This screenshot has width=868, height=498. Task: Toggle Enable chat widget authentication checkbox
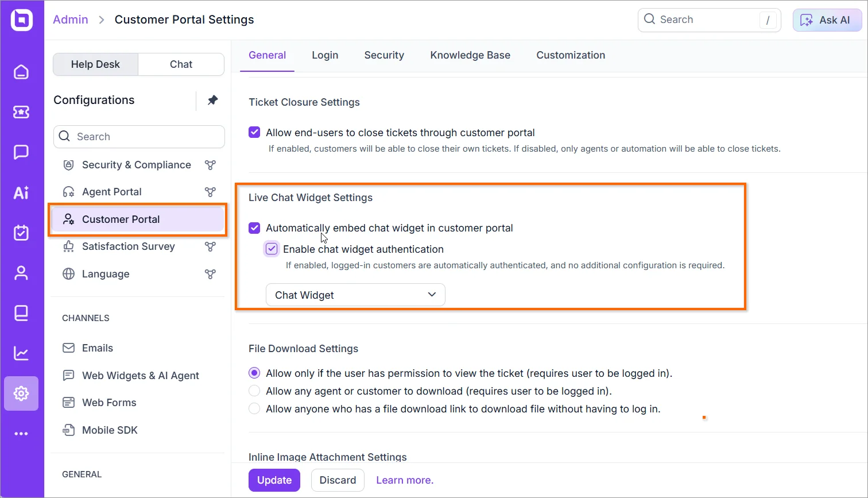point(272,249)
